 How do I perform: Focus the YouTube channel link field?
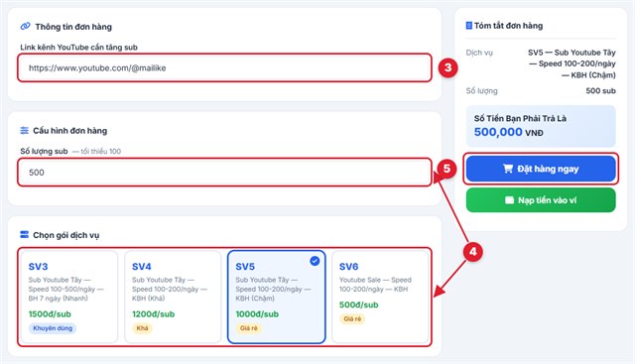coord(225,67)
